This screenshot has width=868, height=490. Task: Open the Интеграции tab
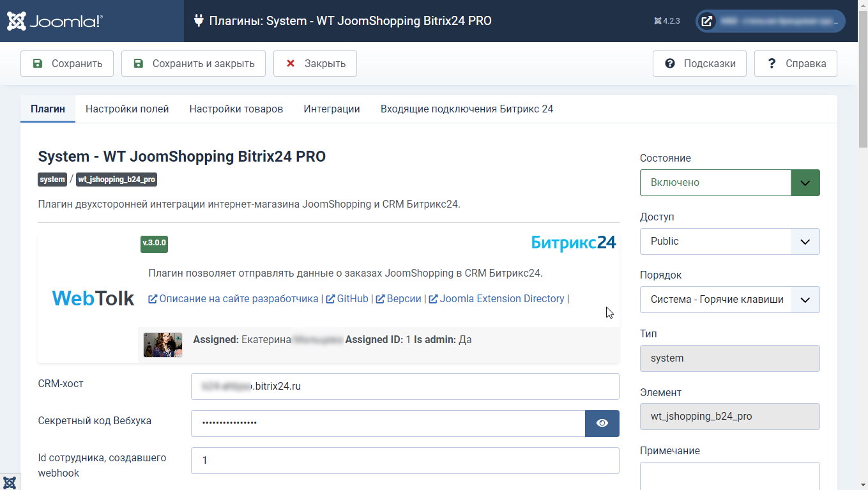point(331,109)
